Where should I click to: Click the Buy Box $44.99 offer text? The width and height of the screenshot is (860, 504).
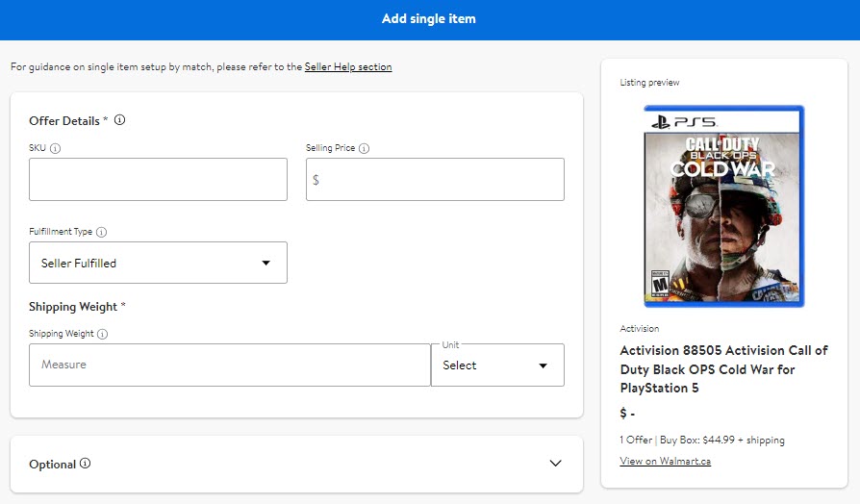[x=721, y=440]
